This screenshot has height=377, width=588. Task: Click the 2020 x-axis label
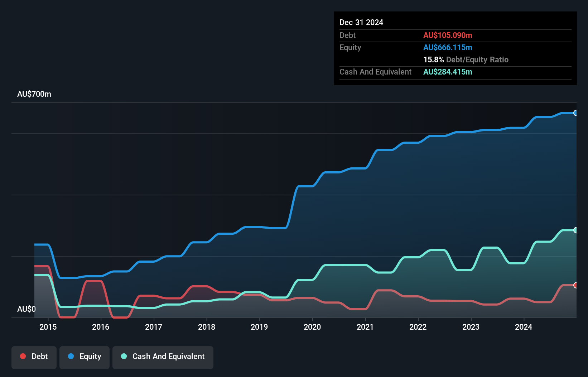pyautogui.click(x=312, y=327)
